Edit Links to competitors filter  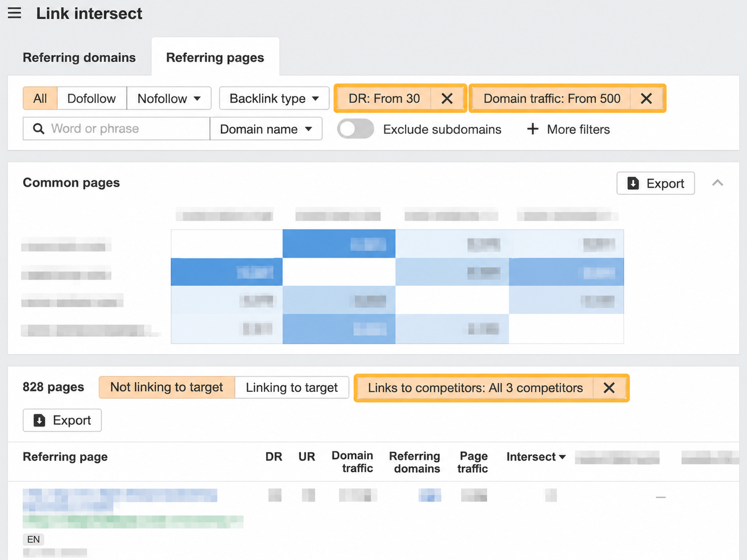[x=475, y=388]
